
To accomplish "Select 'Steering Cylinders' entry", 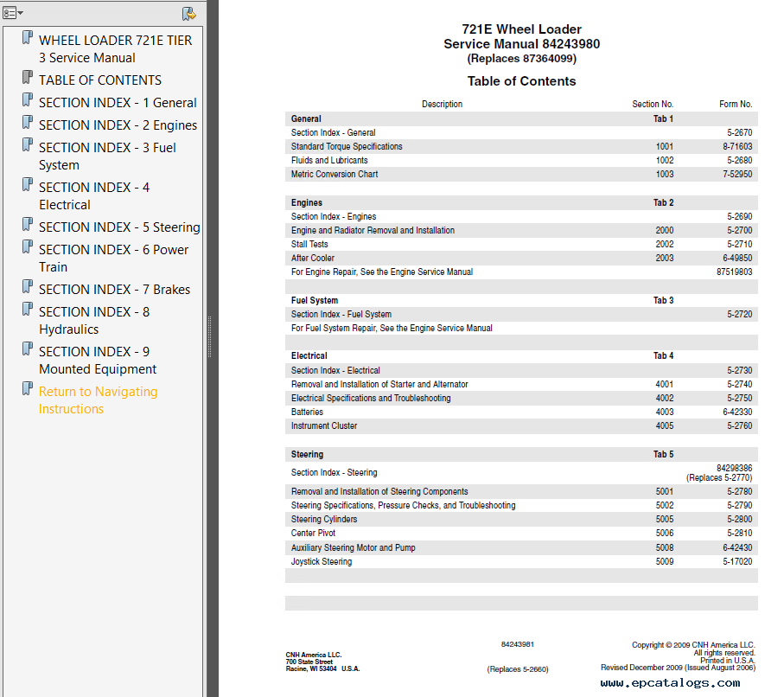I will [324, 520].
